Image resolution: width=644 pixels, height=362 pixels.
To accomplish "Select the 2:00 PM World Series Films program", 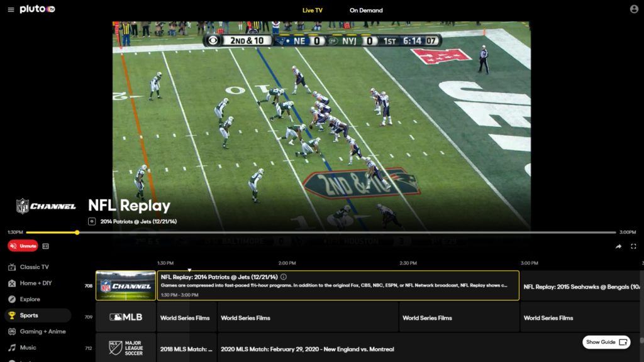I will (x=308, y=317).
